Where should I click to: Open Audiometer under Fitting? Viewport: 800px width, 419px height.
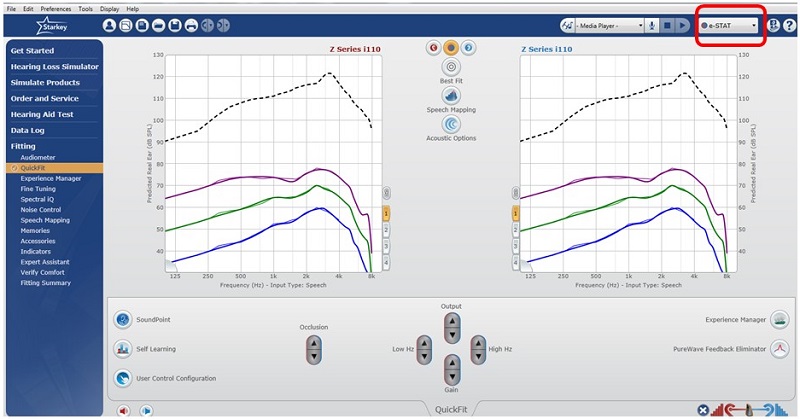pyautogui.click(x=38, y=158)
